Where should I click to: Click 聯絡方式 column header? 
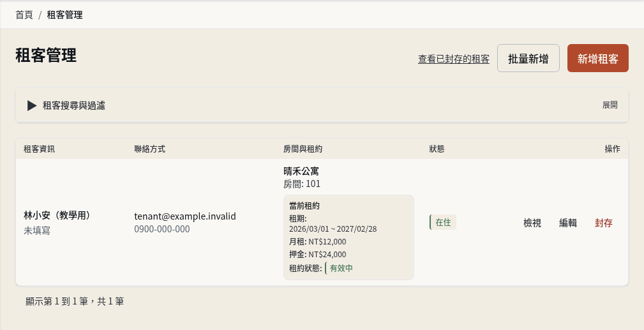[150, 149]
